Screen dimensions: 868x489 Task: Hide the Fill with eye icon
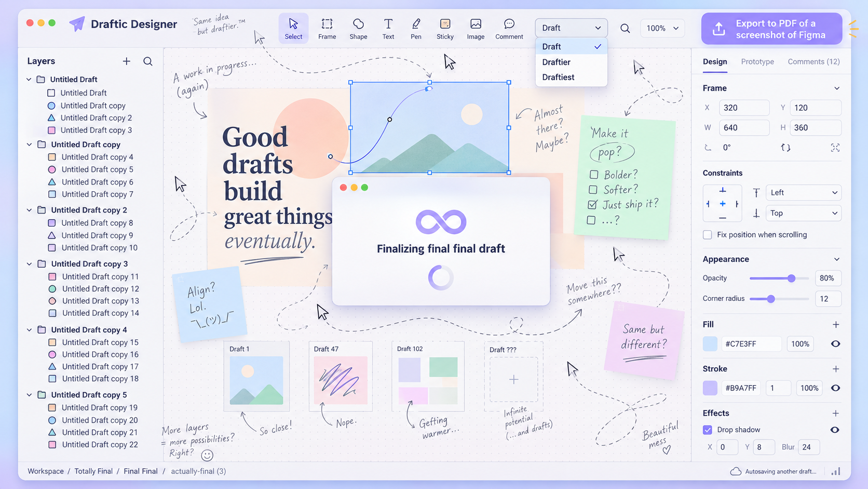coord(835,344)
